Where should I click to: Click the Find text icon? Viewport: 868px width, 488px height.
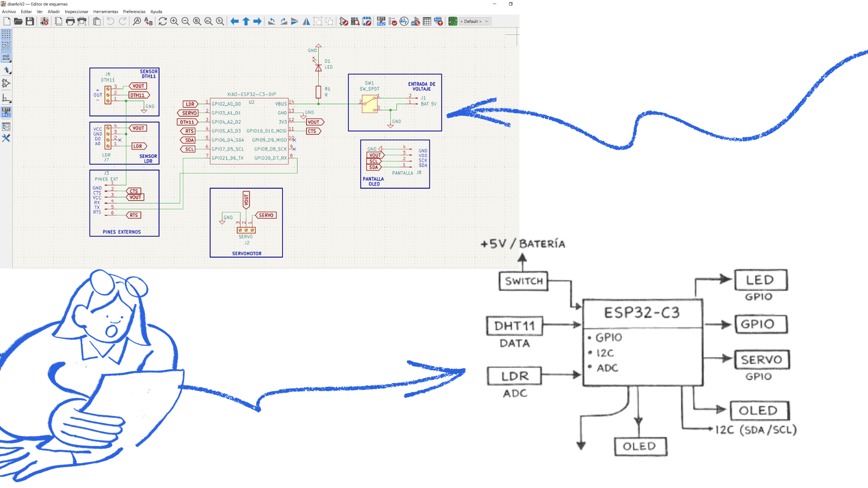(x=137, y=21)
